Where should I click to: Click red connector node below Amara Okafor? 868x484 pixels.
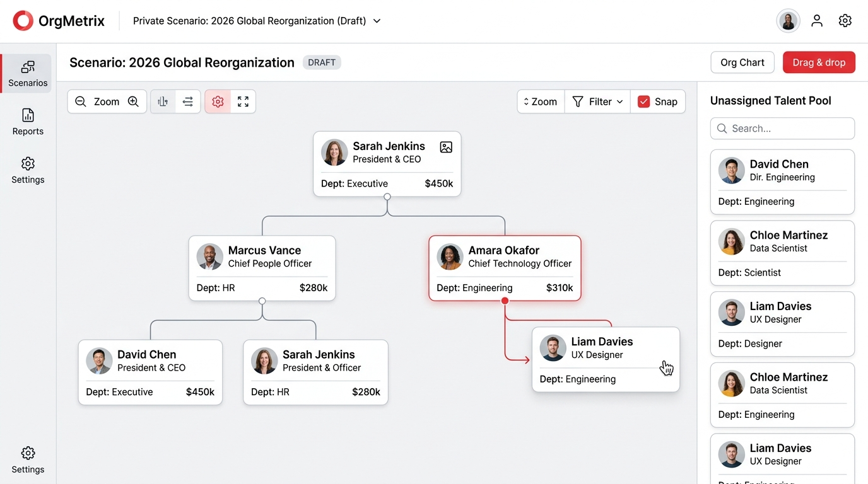505,301
